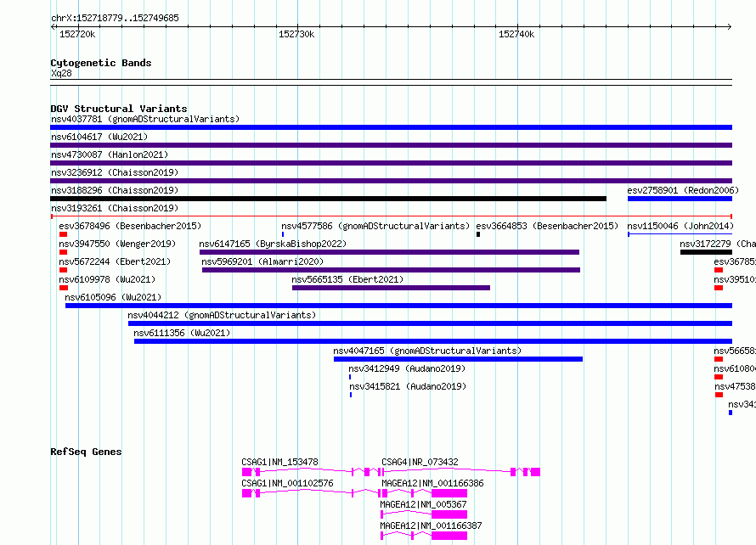The height and width of the screenshot is (545, 756).
Task: Select the nsv4047165 blue variant bar
Action: coord(458,359)
